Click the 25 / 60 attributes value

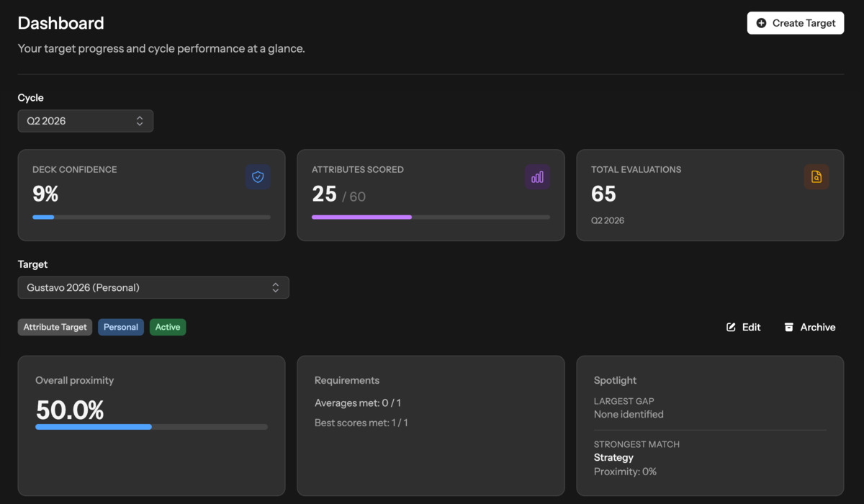(x=338, y=194)
